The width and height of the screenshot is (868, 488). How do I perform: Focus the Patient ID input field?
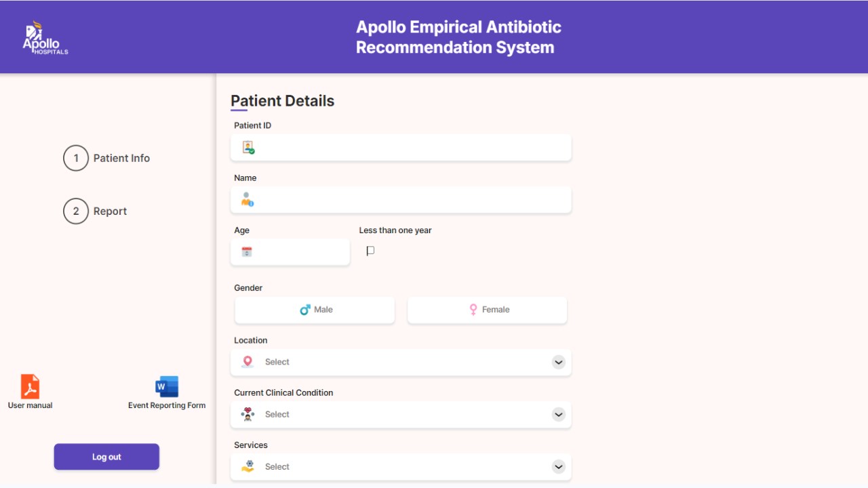click(401, 147)
